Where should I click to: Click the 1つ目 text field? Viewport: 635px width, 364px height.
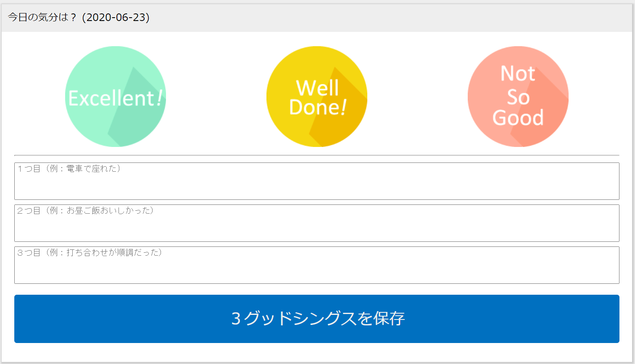316,181
